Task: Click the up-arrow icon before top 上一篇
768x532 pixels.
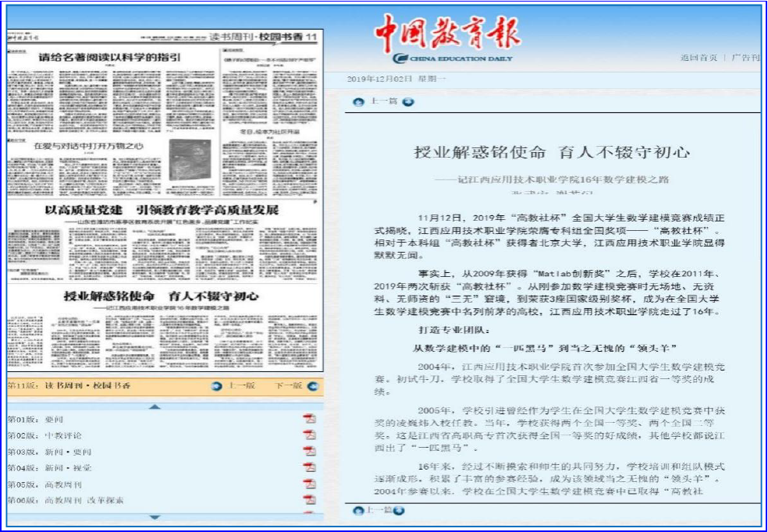Action: [x=359, y=102]
